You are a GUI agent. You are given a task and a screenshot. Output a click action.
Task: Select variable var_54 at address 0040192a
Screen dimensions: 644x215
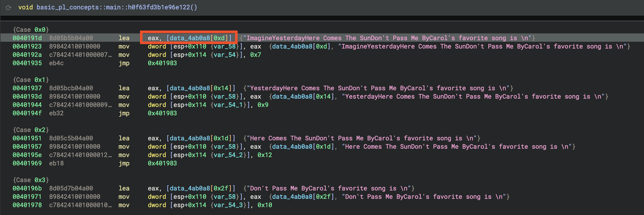[225, 55]
